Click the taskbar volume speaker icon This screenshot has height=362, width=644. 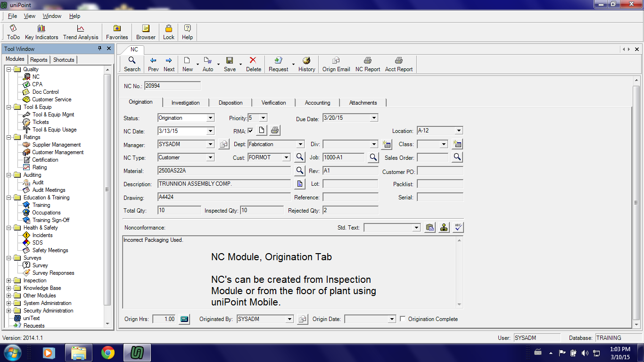[x=585, y=353]
